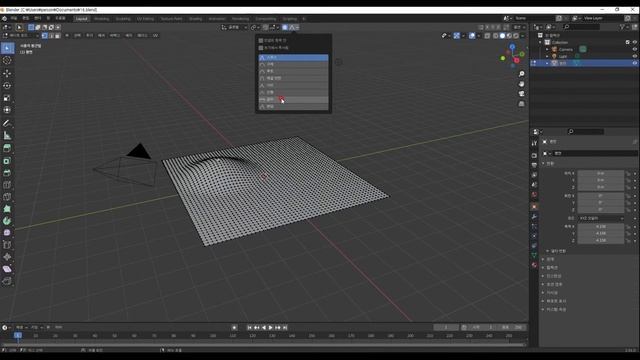The height and width of the screenshot is (360, 640).
Task: Select the 3D Cursor tool
Action: (7, 60)
